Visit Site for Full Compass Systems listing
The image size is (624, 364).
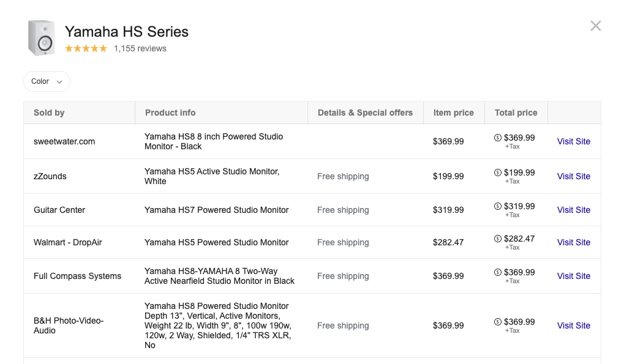(573, 276)
